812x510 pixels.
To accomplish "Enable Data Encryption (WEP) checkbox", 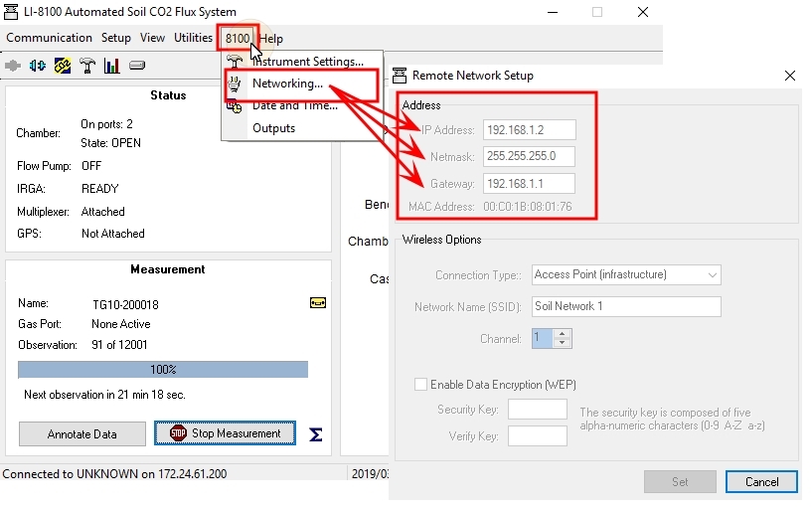I will pos(420,384).
